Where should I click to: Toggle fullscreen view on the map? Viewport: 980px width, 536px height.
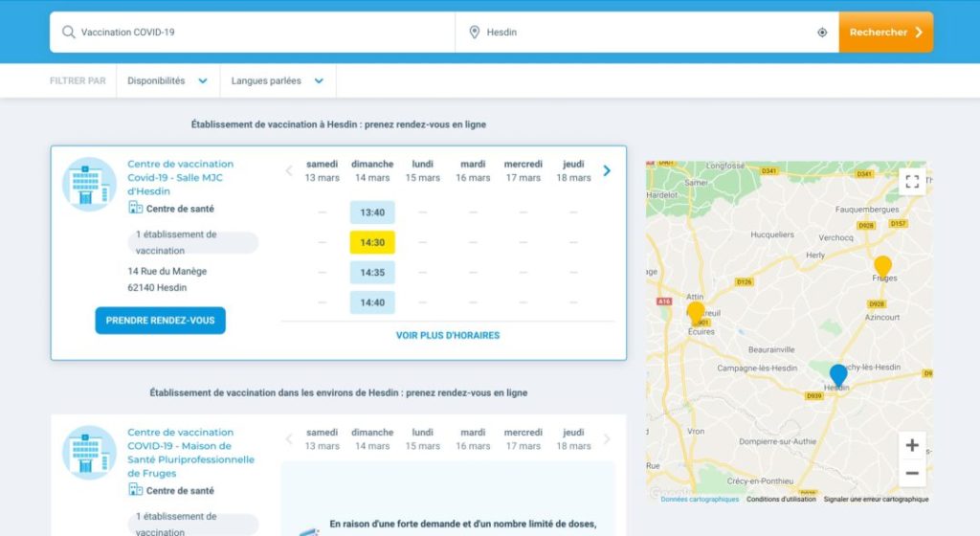(911, 181)
